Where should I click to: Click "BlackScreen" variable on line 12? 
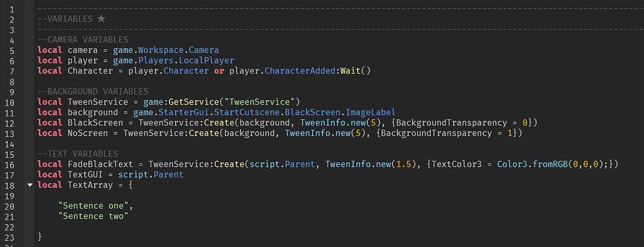pos(95,122)
